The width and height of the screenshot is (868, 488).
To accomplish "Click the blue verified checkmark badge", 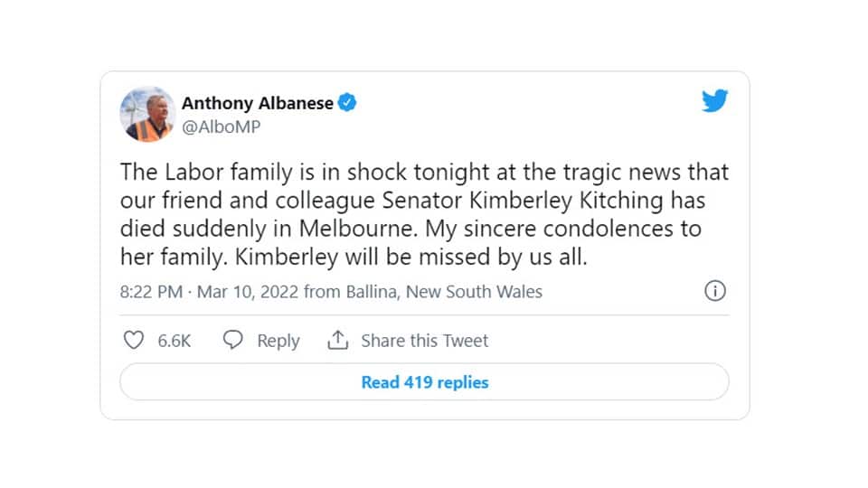I will pyautogui.click(x=347, y=103).
